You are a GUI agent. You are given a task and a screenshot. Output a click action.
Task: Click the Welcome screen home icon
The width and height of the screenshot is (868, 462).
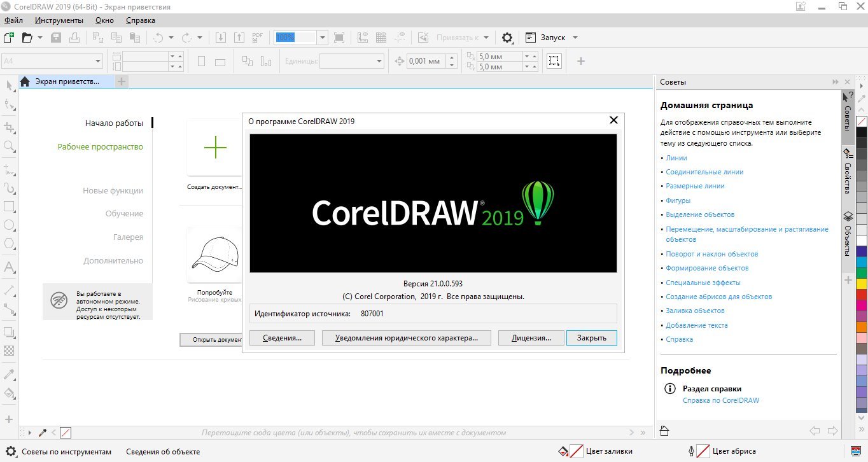(25, 81)
